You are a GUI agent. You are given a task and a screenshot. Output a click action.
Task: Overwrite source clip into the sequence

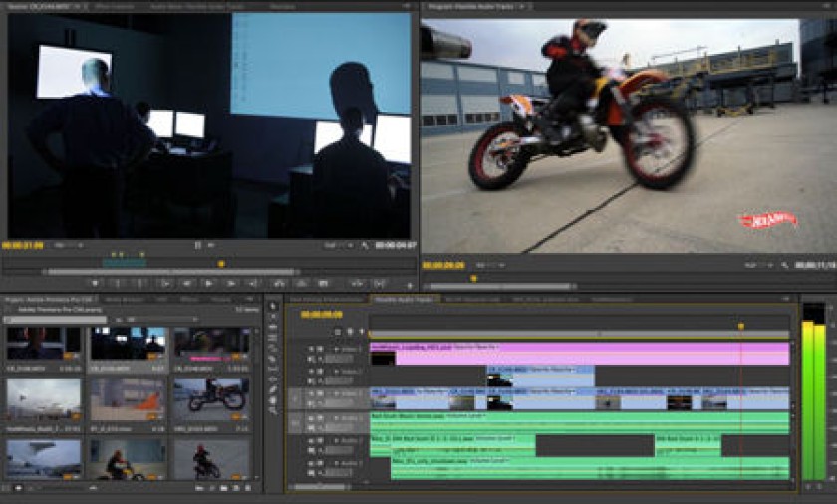[x=301, y=283]
